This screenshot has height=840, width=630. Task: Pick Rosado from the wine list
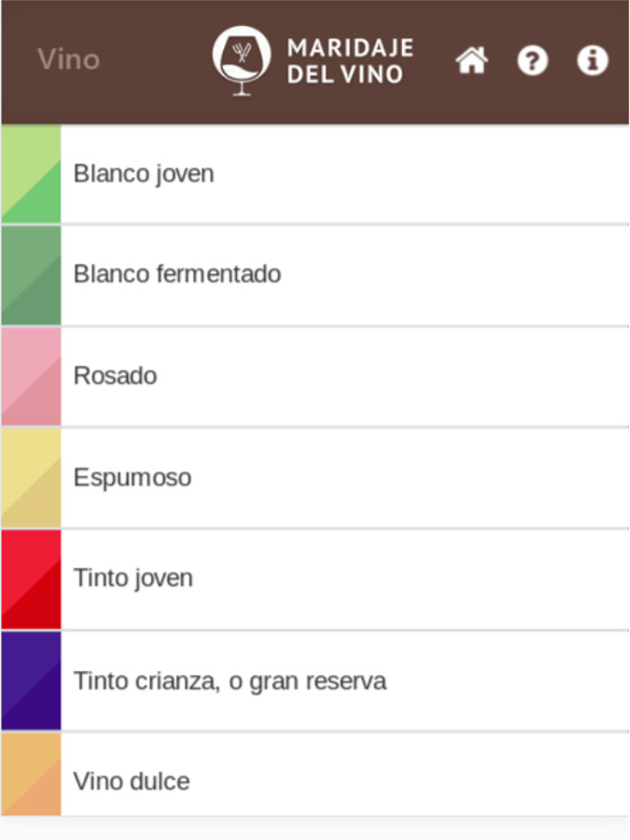tap(315, 376)
